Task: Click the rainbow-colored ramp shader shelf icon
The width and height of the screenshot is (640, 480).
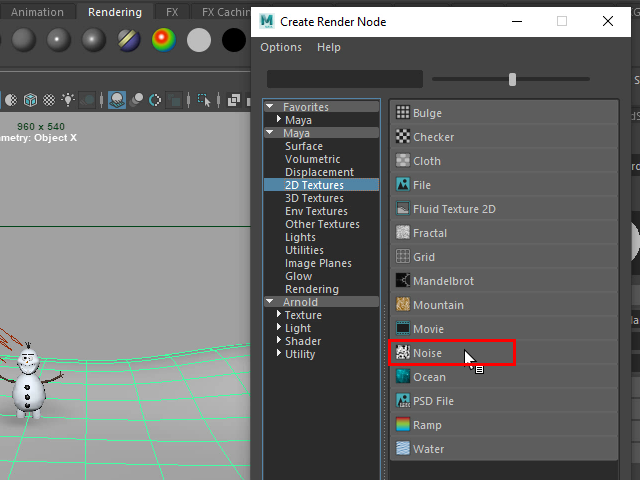Action: pos(163,40)
